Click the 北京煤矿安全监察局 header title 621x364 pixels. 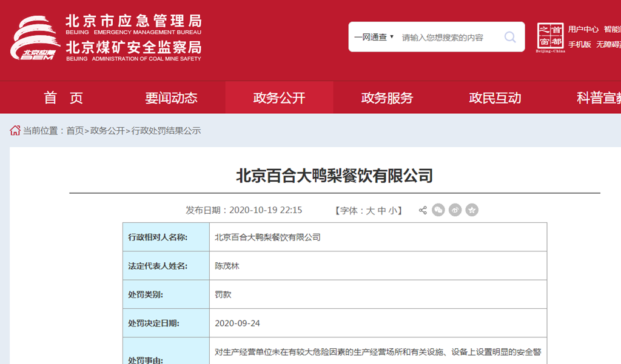coord(134,47)
